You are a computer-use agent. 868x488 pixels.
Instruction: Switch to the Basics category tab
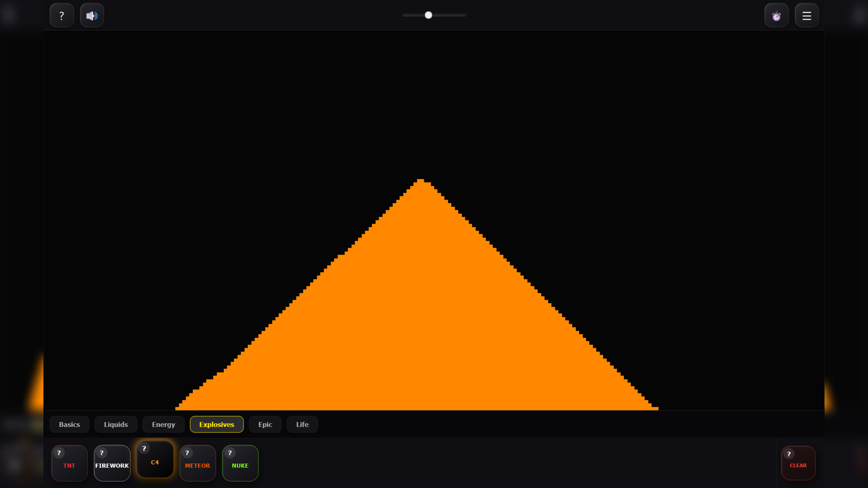pos(69,424)
